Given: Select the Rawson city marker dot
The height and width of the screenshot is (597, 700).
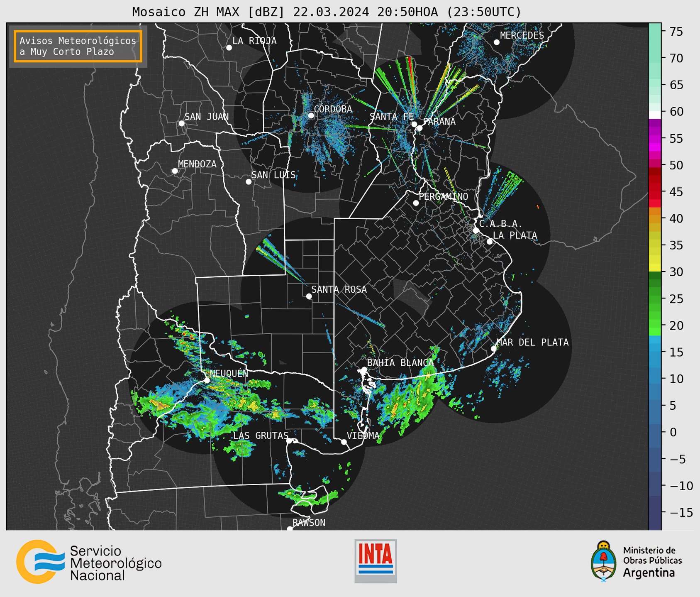Looking at the screenshot, I should [290, 529].
